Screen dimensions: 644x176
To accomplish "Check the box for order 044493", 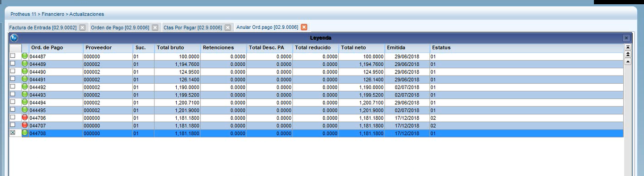I will (x=13, y=94).
